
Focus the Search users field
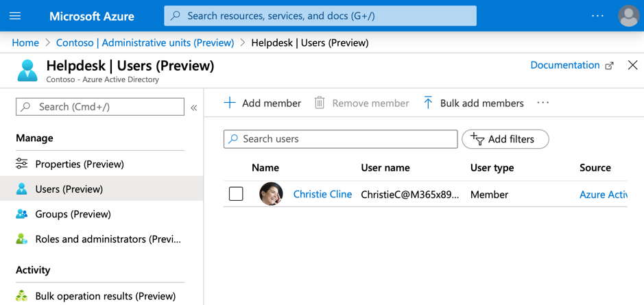click(340, 138)
